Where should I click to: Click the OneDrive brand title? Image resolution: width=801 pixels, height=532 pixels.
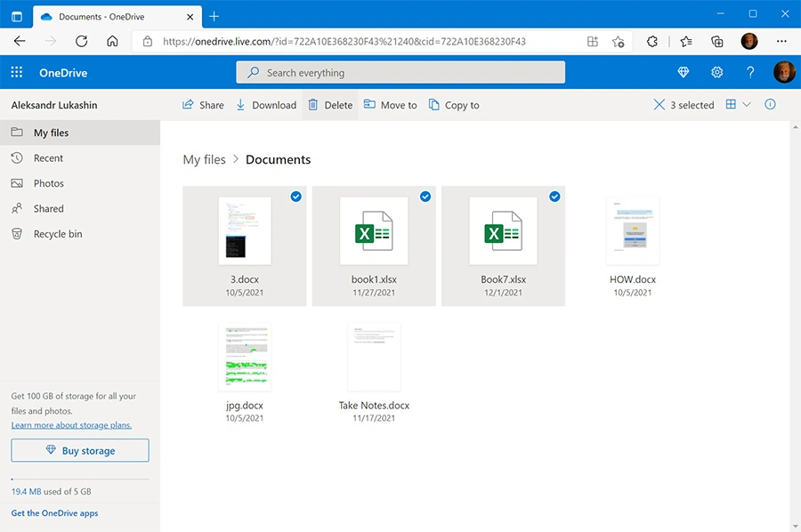pos(63,72)
